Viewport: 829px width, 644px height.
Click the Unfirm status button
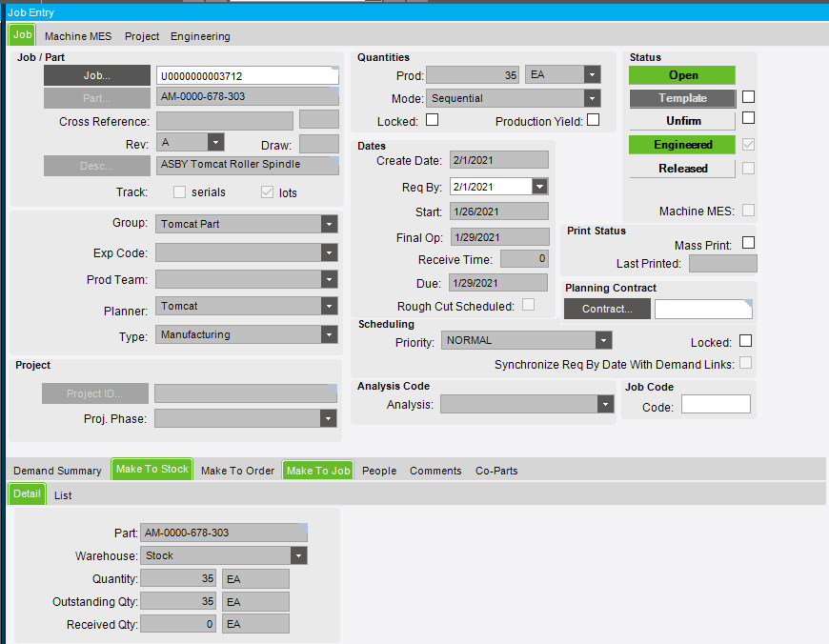(x=682, y=121)
